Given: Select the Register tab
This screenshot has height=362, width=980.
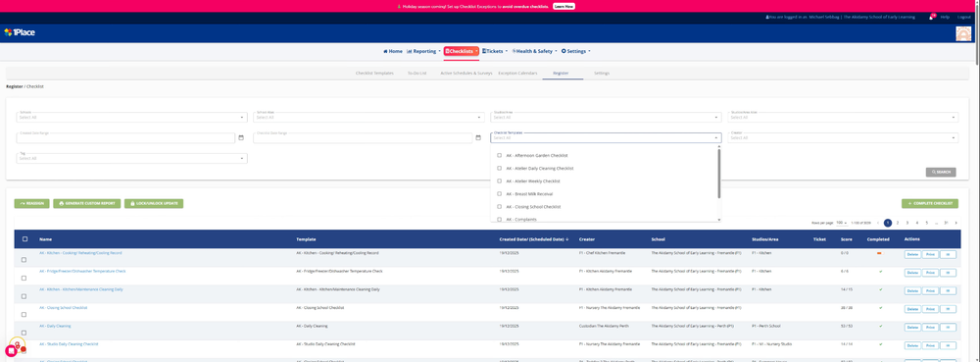Looking at the screenshot, I should (x=561, y=74).
